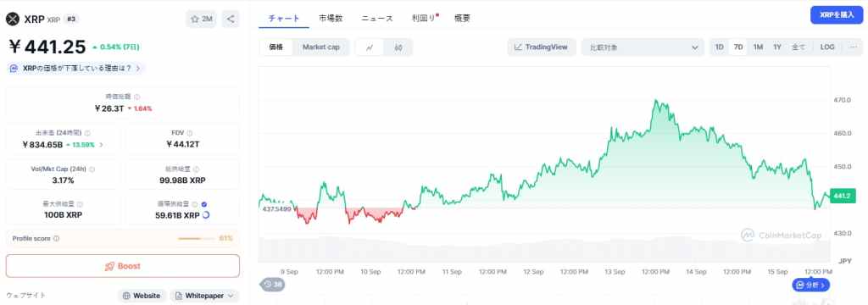Click info icon beside circulating supply label

coord(196,204)
